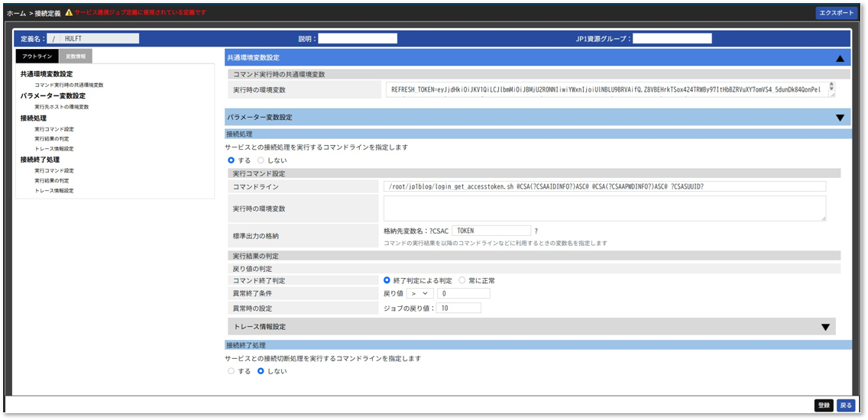868x420 pixels.
Task: Switch to the 変数情報 tab
Action: (x=75, y=56)
